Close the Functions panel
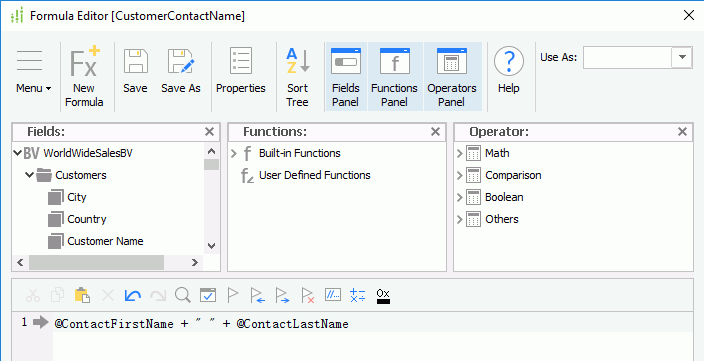This screenshot has width=704, height=361. click(435, 132)
